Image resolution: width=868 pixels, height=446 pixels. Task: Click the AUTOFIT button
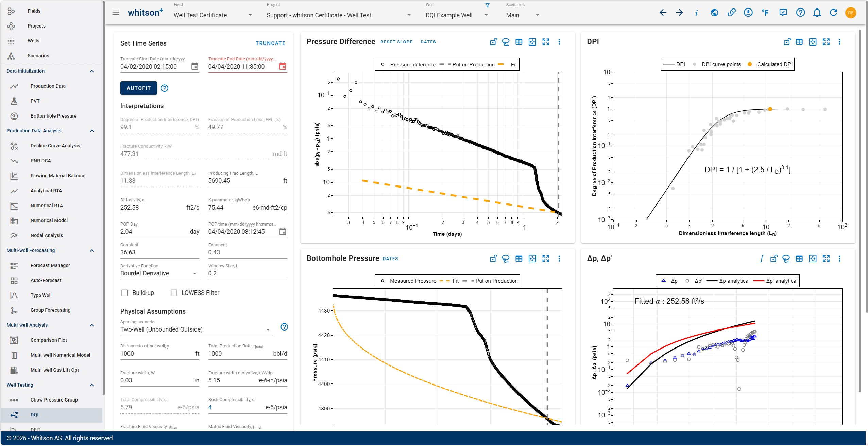(139, 88)
